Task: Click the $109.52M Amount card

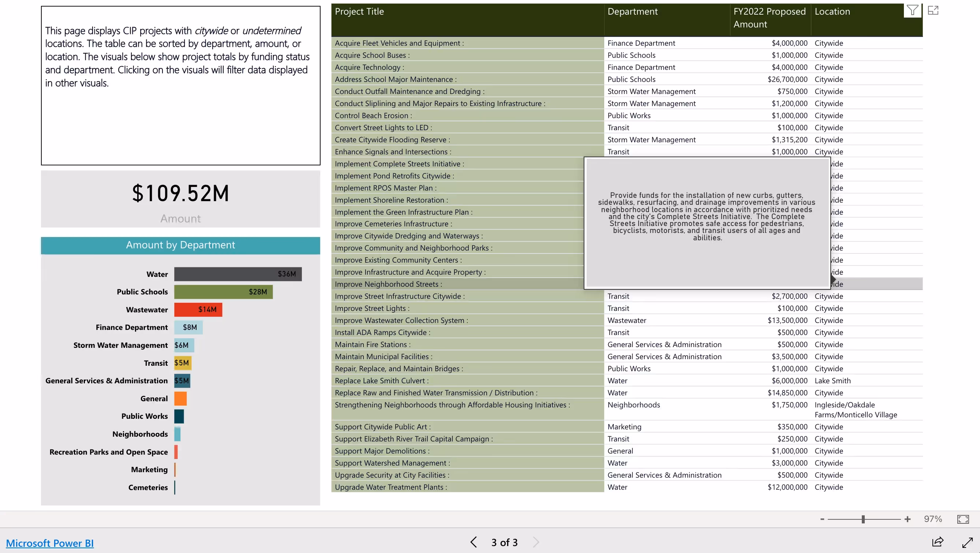Action: pyautogui.click(x=180, y=199)
